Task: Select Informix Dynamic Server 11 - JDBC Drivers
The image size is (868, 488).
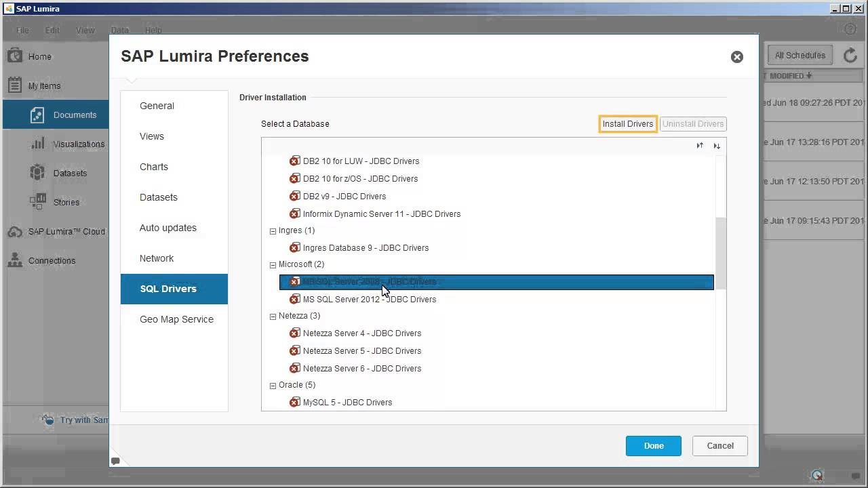Action: (382, 214)
